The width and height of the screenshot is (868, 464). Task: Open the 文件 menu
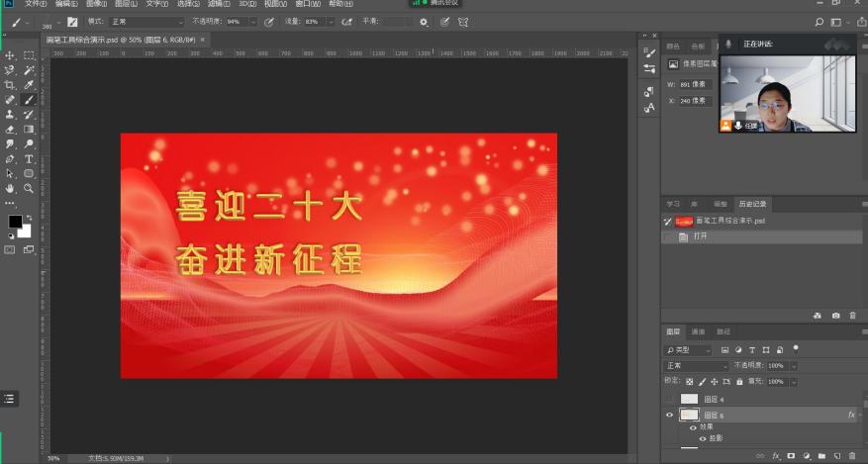pos(36,4)
